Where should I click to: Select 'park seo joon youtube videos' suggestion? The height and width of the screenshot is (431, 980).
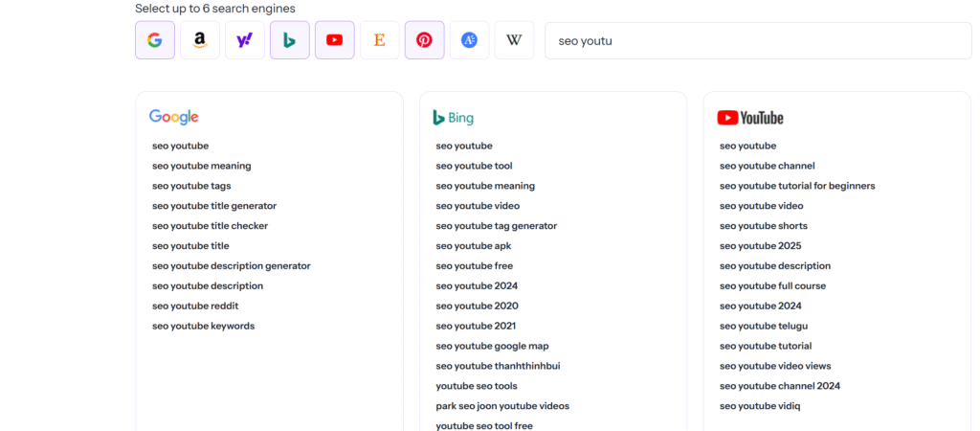pyautogui.click(x=502, y=406)
